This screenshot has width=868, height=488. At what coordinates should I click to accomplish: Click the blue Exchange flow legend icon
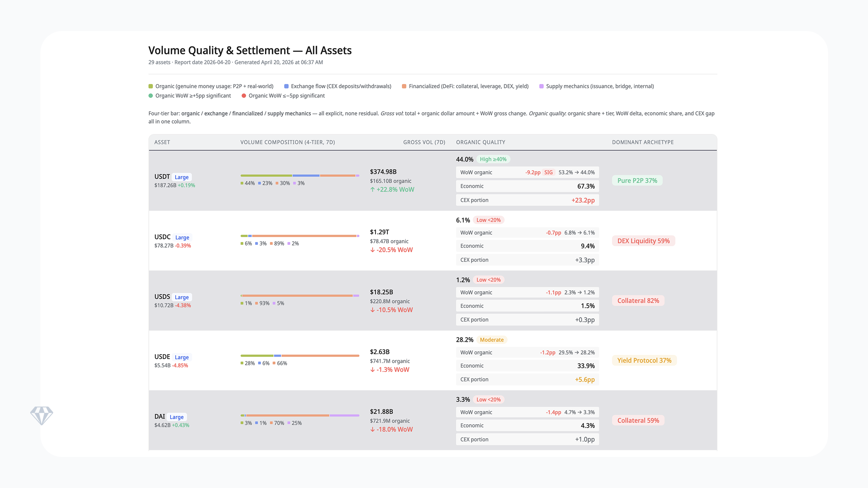click(286, 86)
